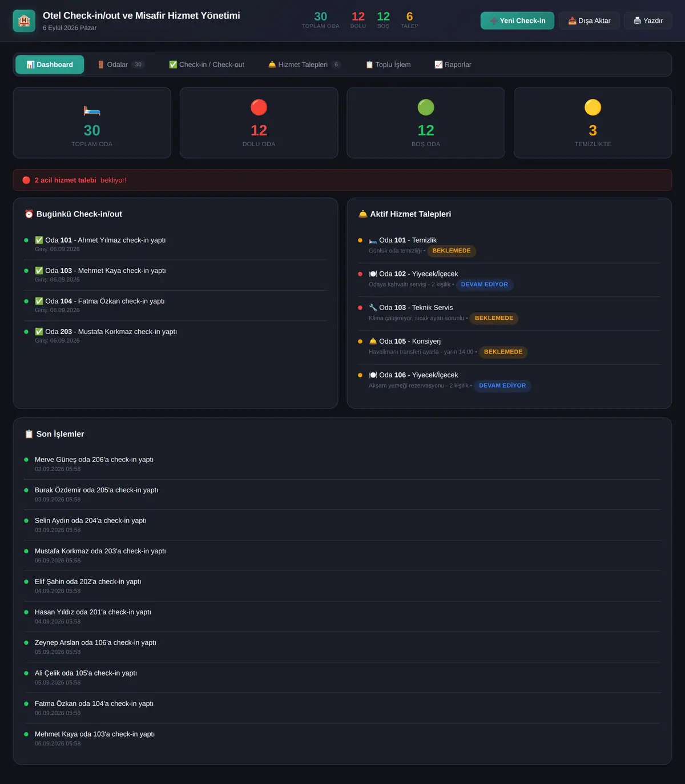Click the wrench icon for Oda 103 Teknik Servis
685x784 pixels.
(x=373, y=307)
